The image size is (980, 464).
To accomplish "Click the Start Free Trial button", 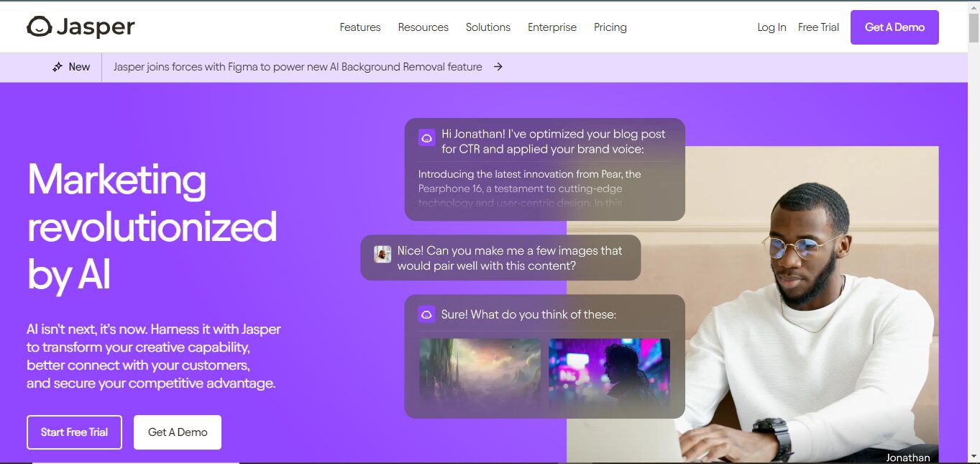I will [74, 432].
